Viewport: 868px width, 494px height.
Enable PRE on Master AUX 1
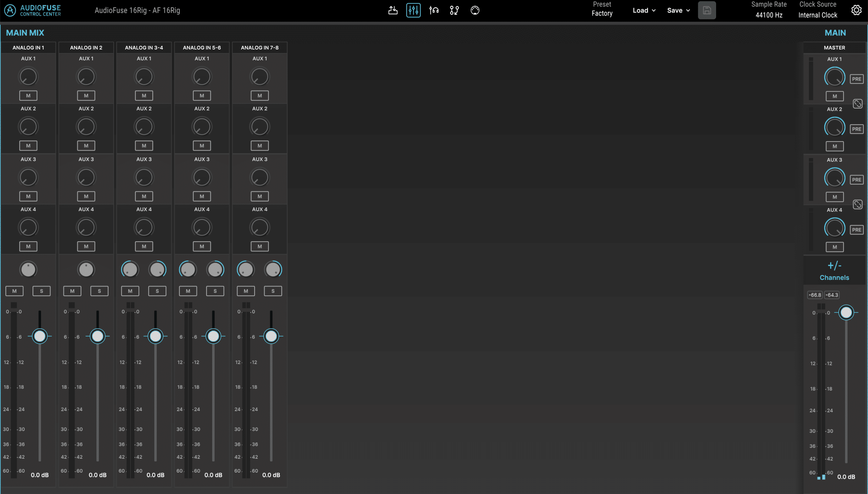point(856,79)
